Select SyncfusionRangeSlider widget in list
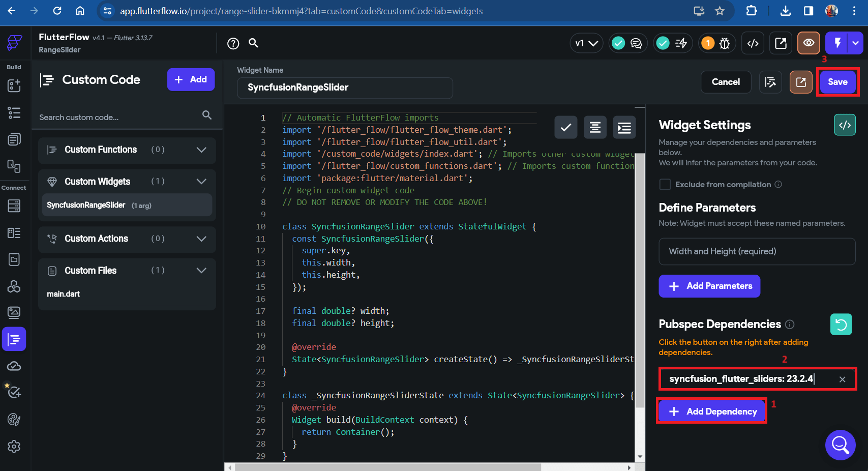The height and width of the screenshot is (471, 868). pyautogui.click(x=127, y=205)
